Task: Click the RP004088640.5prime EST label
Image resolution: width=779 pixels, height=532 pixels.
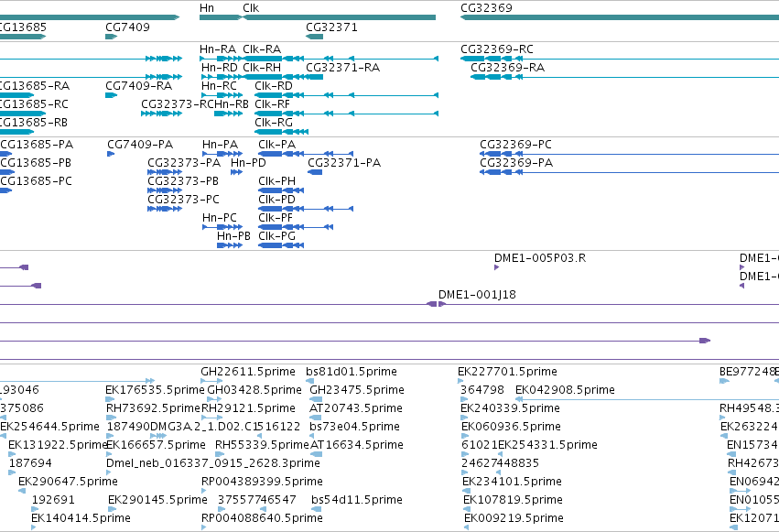Action: click(x=262, y=519)
